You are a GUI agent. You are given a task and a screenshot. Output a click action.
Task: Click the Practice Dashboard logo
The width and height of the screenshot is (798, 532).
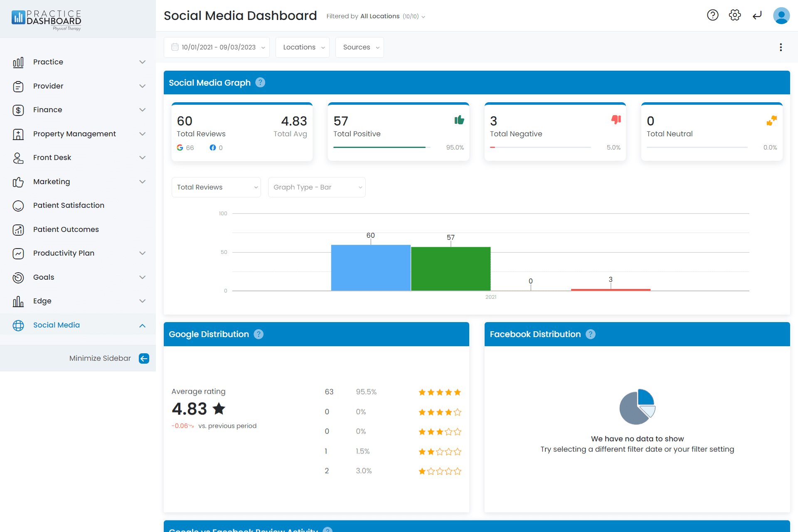click(x=47, y=20)
